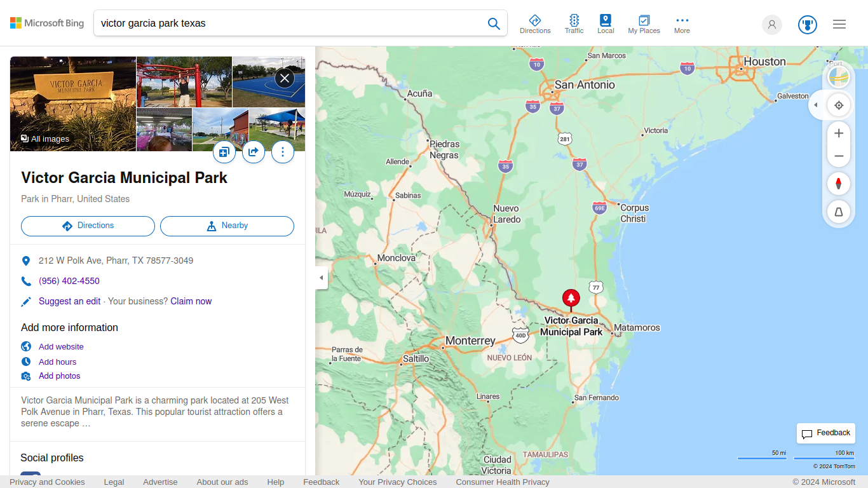The width and height of the screenshot is (868, 488).
Task: Click Add website link
Action: coord(61,347)
